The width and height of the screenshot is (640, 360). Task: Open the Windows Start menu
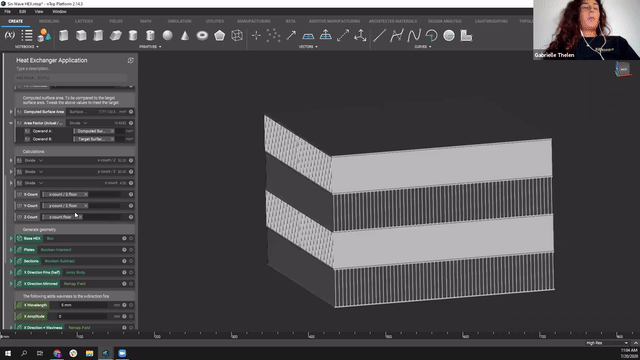click(x=8, y=353)
